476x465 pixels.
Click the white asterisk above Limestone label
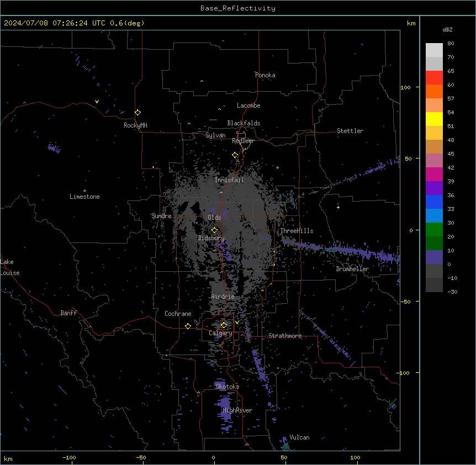click(x=84, y=191)
